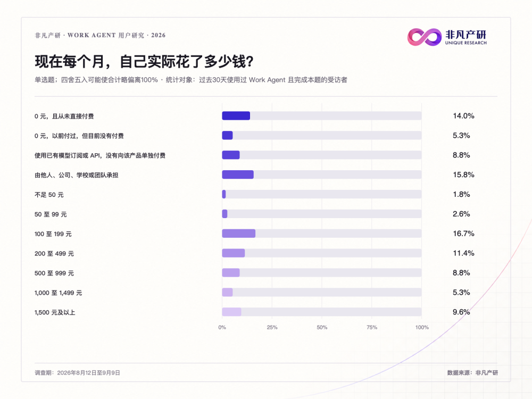
Task: Click the header 非凡产研 · WORK AGENT 用户研究 · 2026
Action: click(x=100, y=35)
